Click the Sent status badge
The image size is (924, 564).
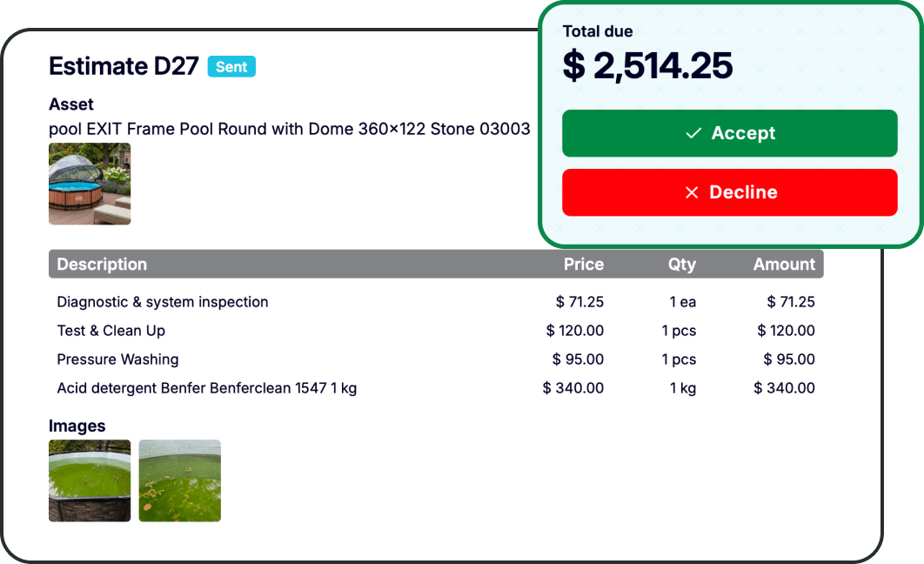(231, 67)
